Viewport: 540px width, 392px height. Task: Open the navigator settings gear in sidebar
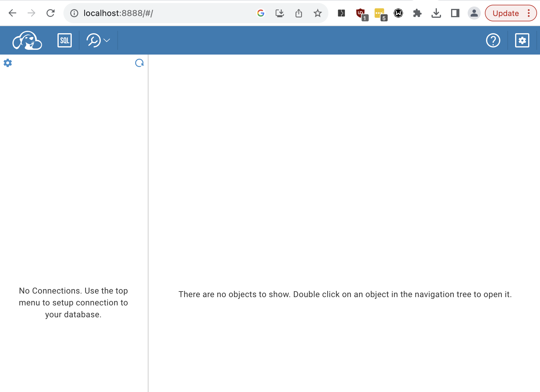pos(8,63)
